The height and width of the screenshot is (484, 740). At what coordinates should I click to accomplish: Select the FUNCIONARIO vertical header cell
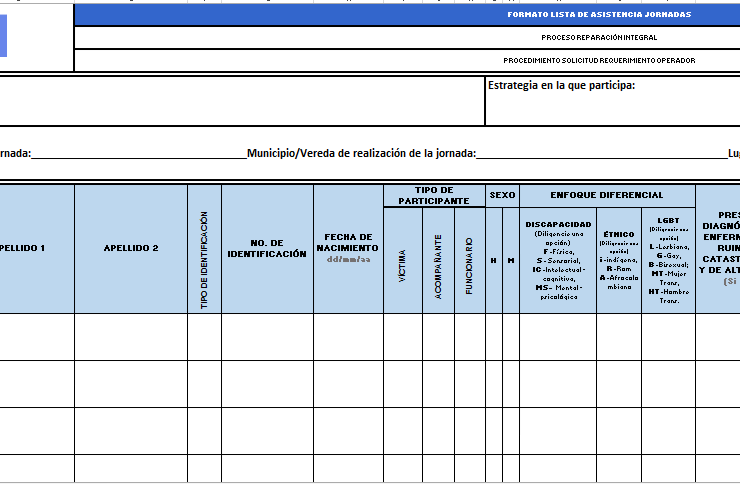point(470,260)
